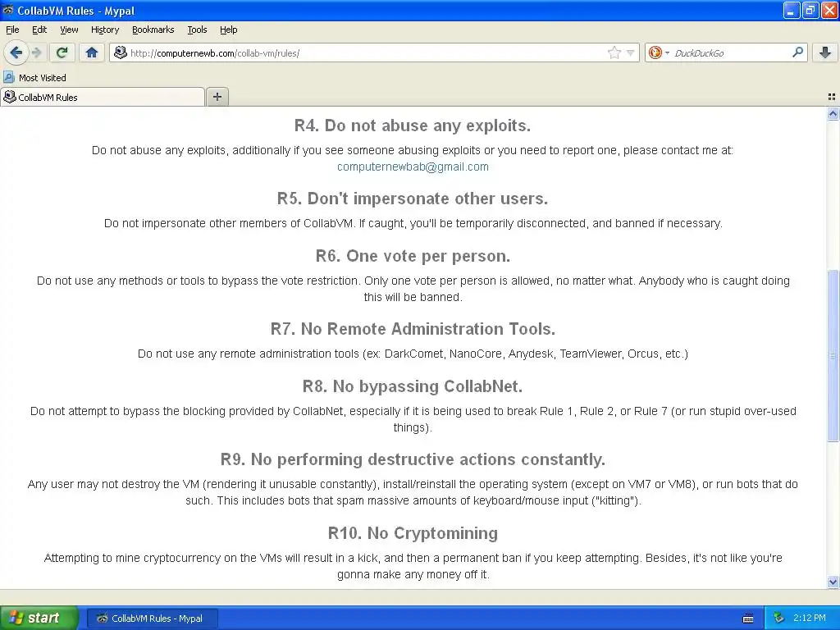The image size is (840, 630).
Task: Open the File menu
Action: [12, 30]
